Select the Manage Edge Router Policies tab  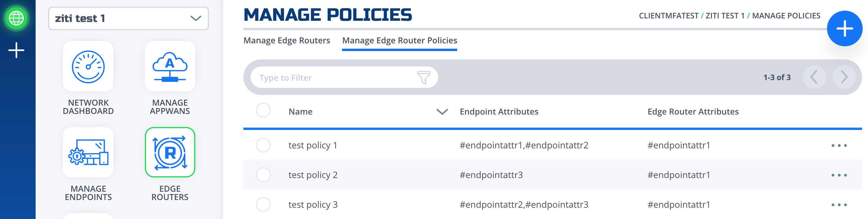point(400,40)
